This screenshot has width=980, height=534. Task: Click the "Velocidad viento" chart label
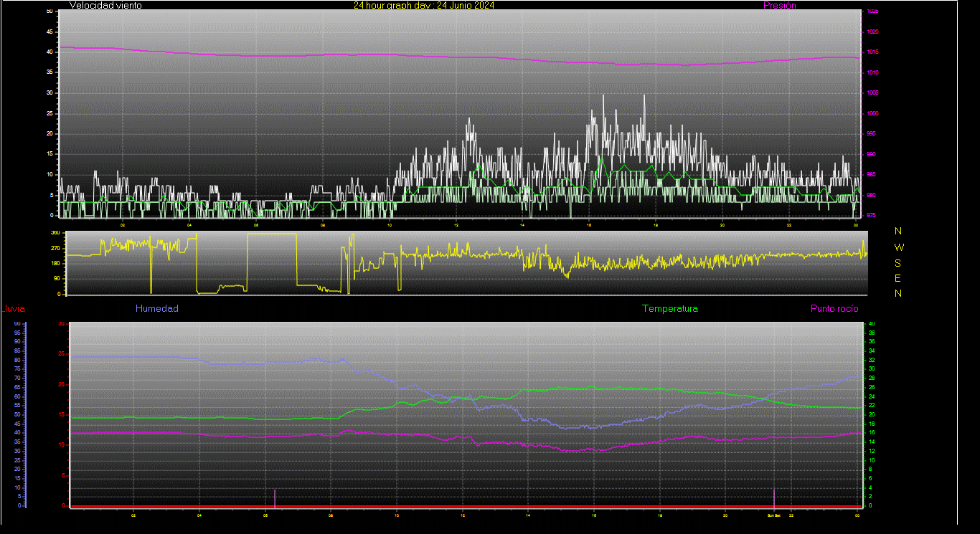coord(105,5)
